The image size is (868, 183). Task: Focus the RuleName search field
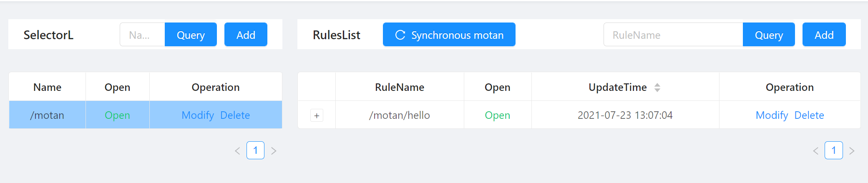click(673, 35)
